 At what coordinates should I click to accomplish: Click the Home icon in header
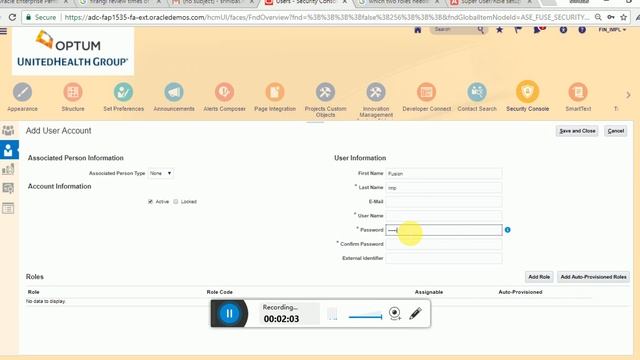(418, 30)
